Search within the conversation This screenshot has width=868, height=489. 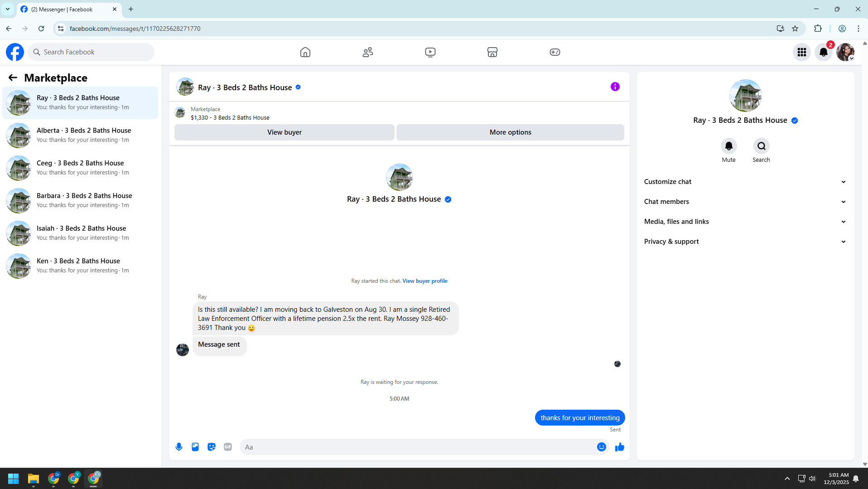tap(761, 146)
